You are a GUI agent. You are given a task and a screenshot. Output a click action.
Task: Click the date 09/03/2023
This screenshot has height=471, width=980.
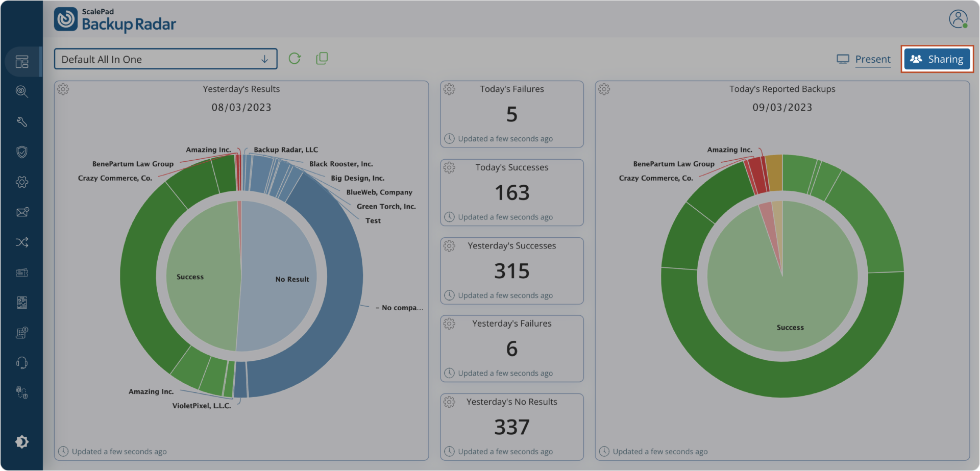click(782, 108)
